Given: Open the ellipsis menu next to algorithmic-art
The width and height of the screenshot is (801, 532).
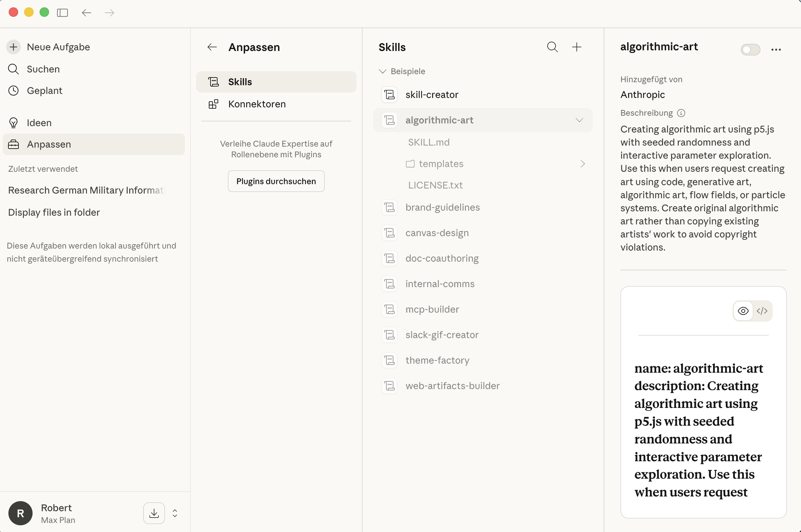Looking at the screenshot, I should (x=776, y=49).
